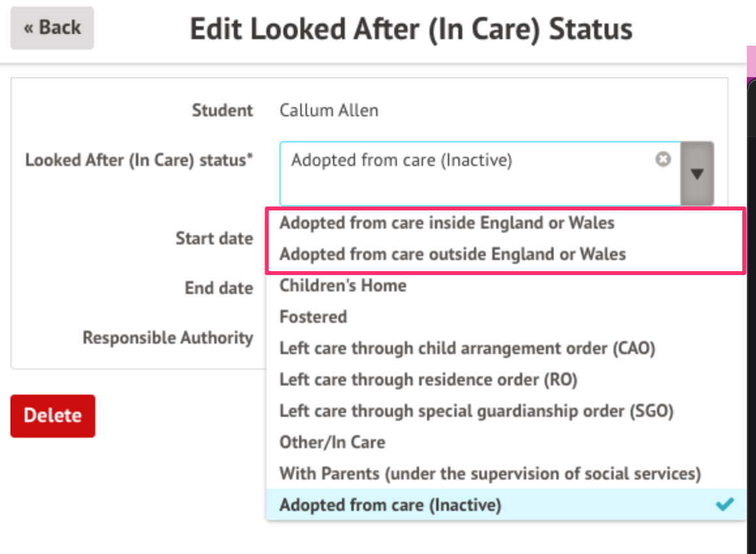Go back using the Back button
The height and width of the screenshot is (554, 756).
click(x=52, y=28)
